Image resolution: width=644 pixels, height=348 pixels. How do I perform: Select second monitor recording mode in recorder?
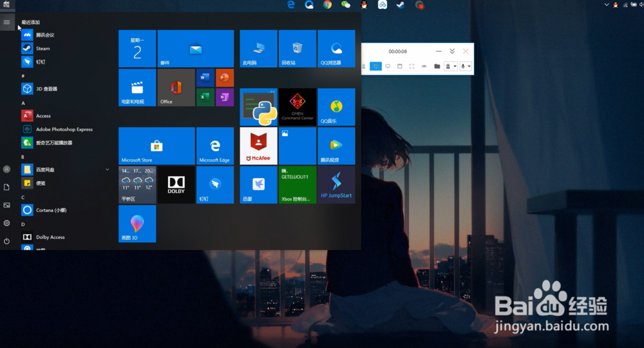[388, 66]
